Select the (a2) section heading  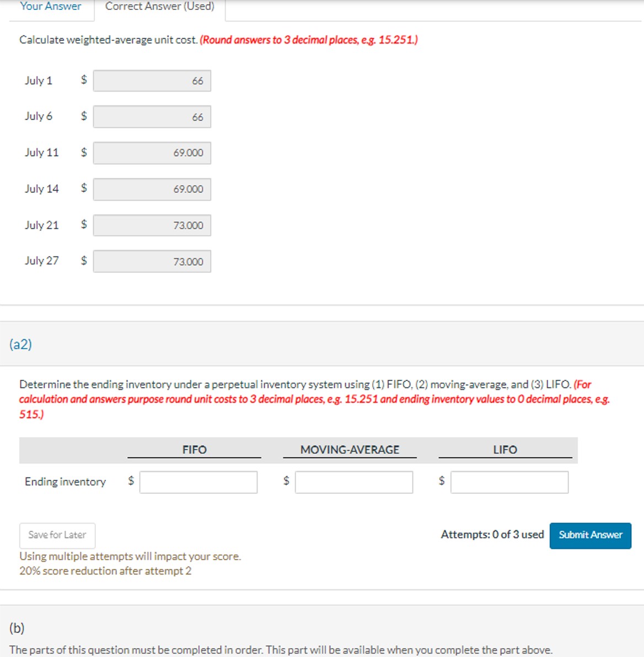coord(21,344)
